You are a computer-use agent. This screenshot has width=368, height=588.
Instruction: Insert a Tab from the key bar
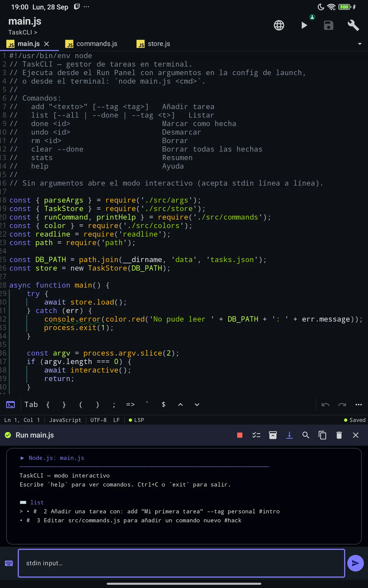pyautogui.click(x=31, y=405)
